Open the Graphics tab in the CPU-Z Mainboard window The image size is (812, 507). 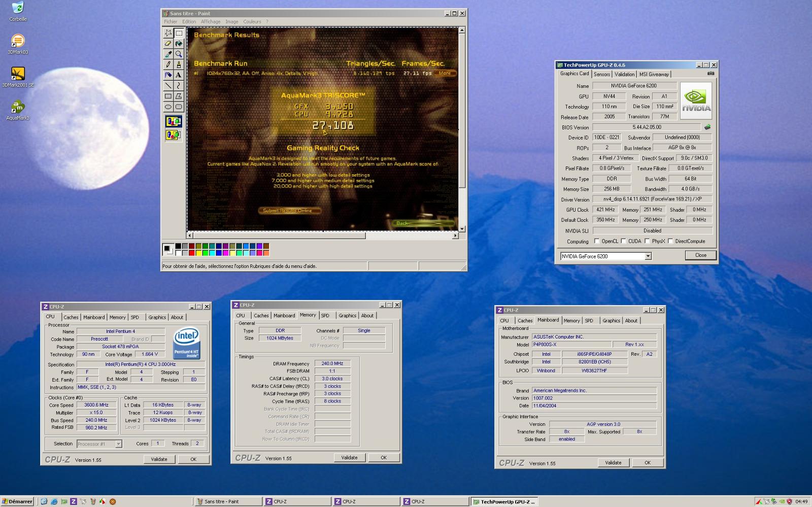click(611, 321)
